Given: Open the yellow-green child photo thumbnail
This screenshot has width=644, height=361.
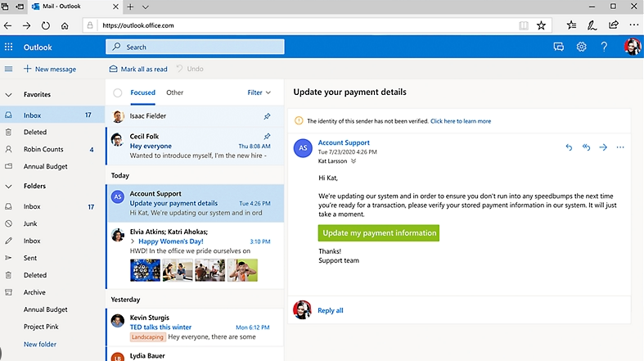Looking at the screenshot, I should pos(242,270).
